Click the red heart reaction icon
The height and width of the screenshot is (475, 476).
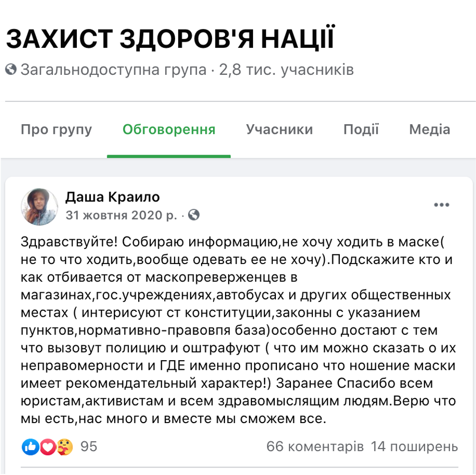click(x=47, y=446)
